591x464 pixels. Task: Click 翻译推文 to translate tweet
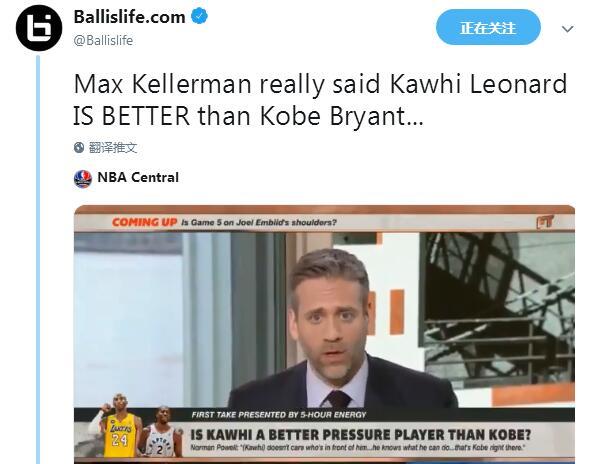pyautogui.click(x=113, y=147)
